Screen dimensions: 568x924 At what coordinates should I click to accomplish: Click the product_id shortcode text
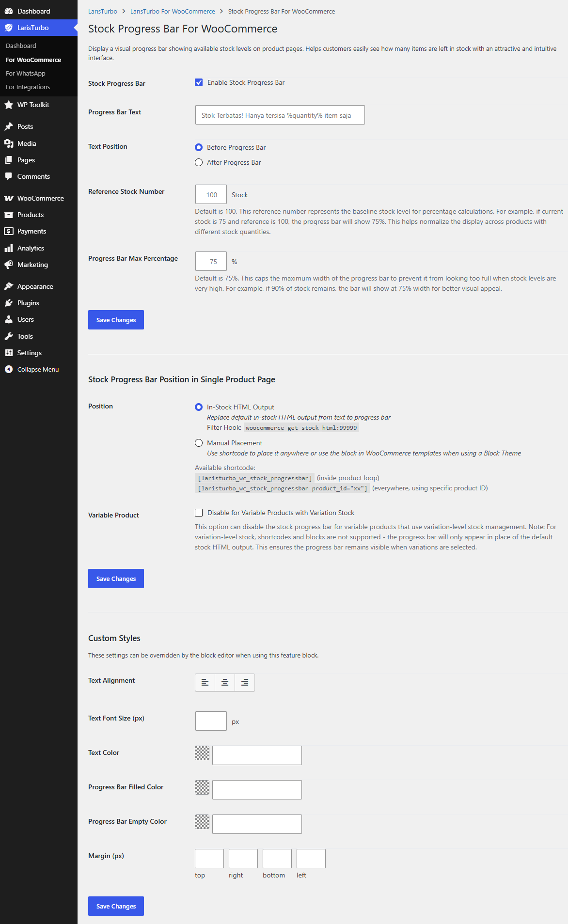click(x=283, y=488)
